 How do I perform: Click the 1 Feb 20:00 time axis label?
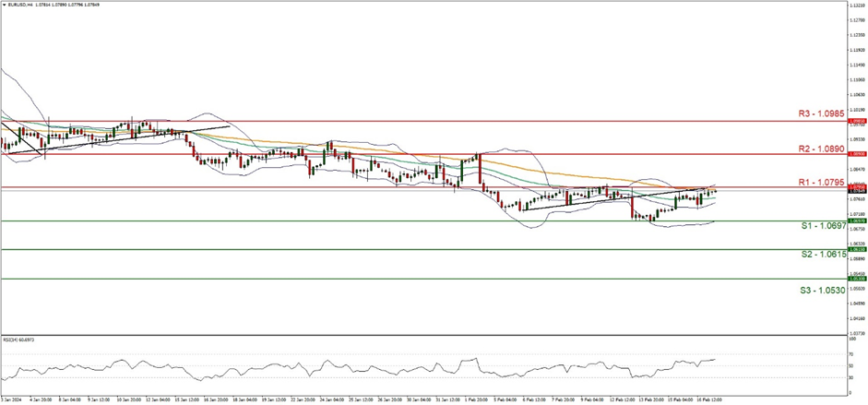[475, 399]
